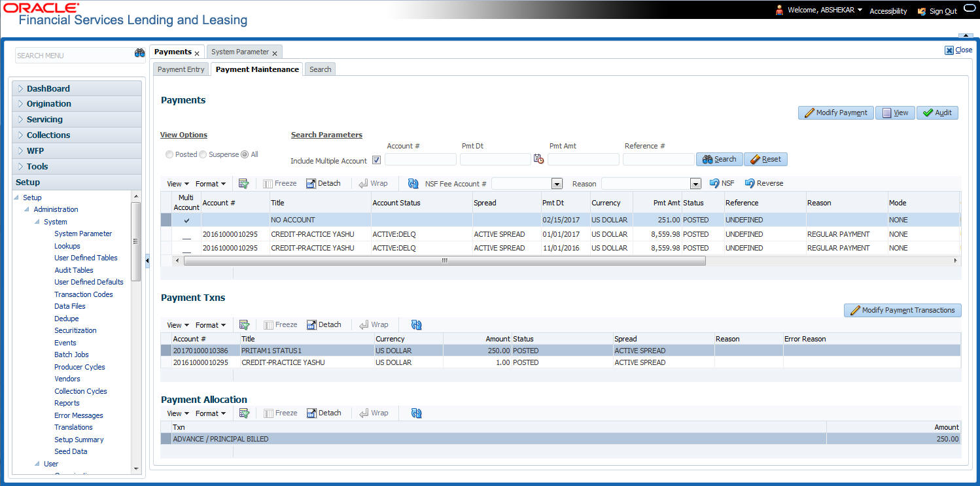Open Lookups in the Setup tree
Screen dimensions: 980x486
(x=67, y=246)
